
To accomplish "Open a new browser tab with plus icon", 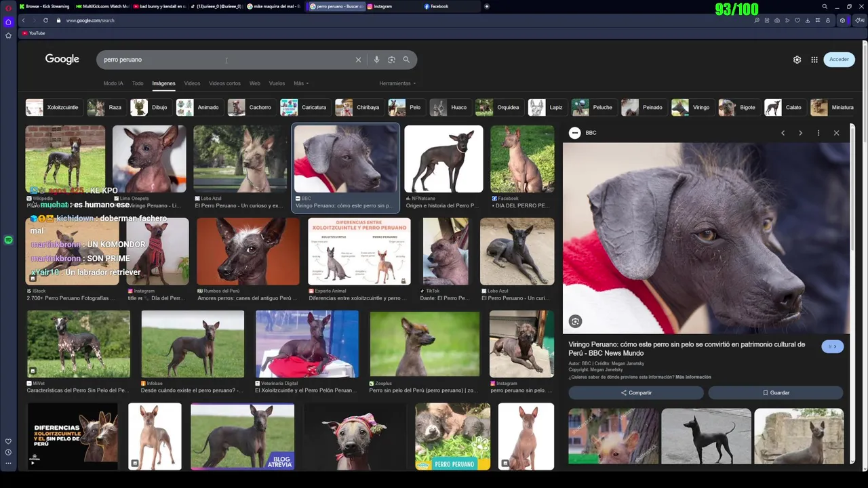I will click(486, 6).
